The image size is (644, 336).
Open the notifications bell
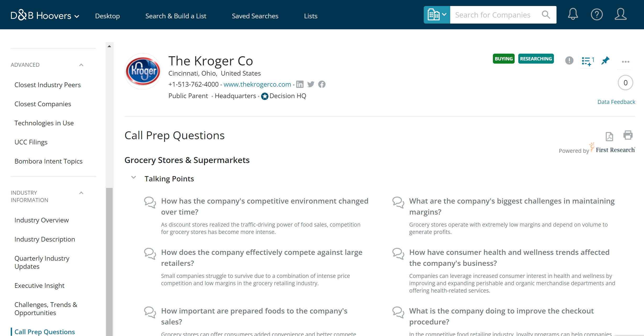(573, 14)
